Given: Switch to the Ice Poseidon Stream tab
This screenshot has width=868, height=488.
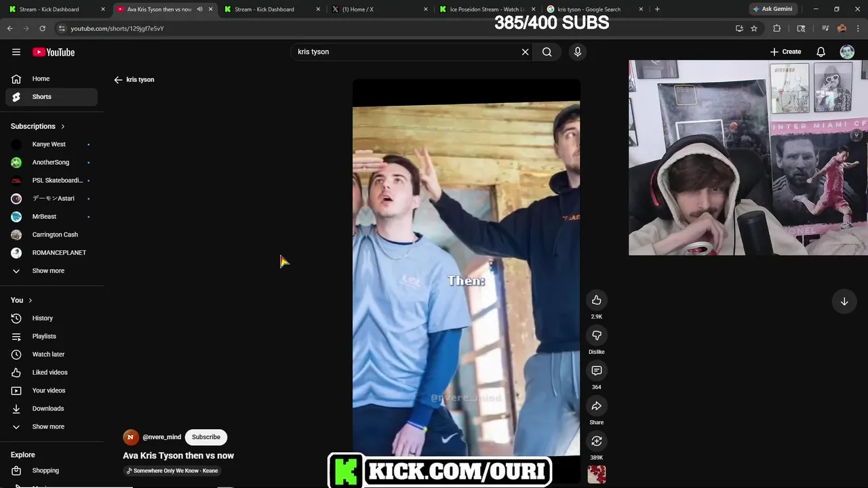Looking at the screenshot, I should click(x=488, y=9).
